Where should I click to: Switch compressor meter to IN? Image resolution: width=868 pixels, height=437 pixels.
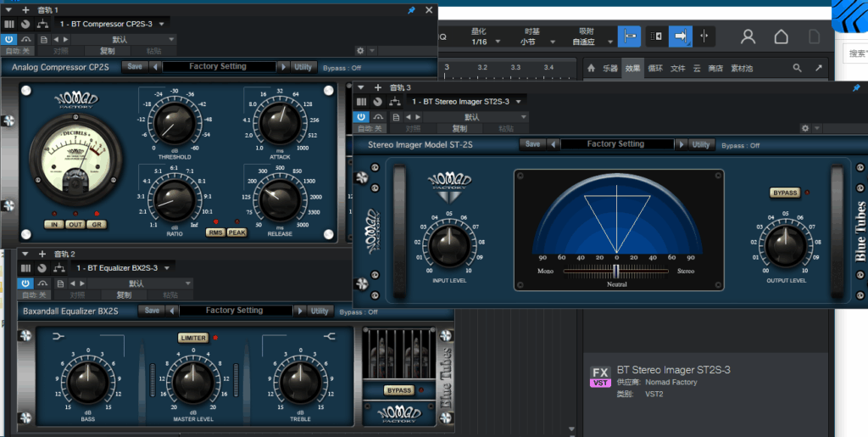pos(54,224)
